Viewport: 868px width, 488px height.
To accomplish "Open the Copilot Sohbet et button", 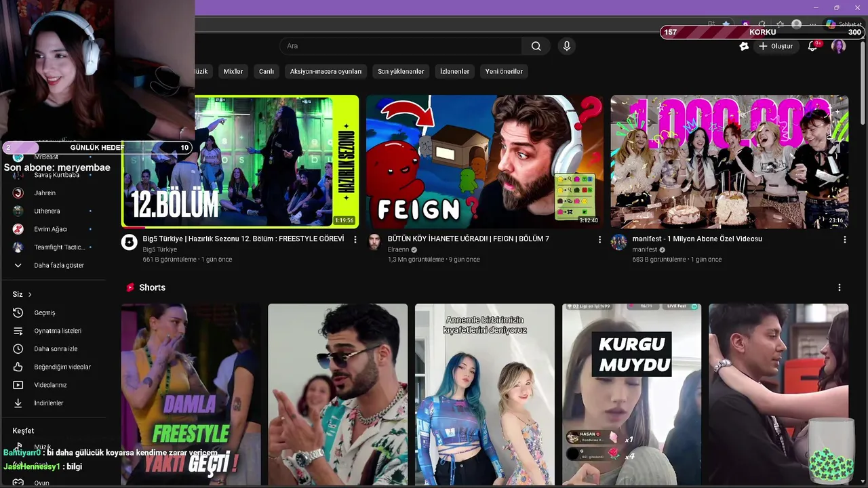I will pos(843,24).
